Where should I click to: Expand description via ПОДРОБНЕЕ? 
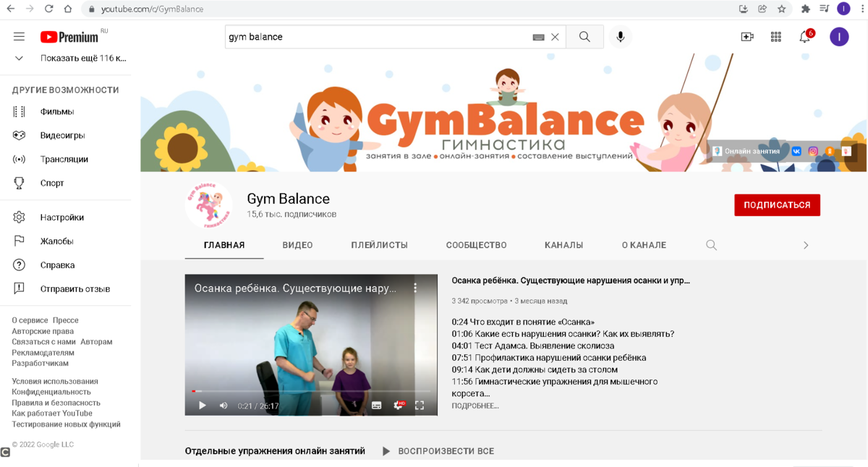475,406
